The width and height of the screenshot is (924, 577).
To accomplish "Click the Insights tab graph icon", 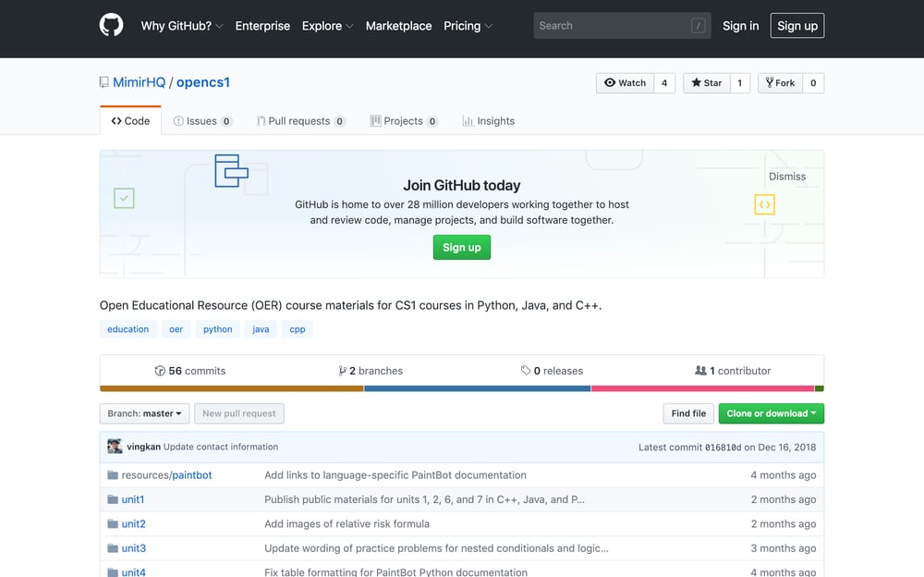I will 468,121.
